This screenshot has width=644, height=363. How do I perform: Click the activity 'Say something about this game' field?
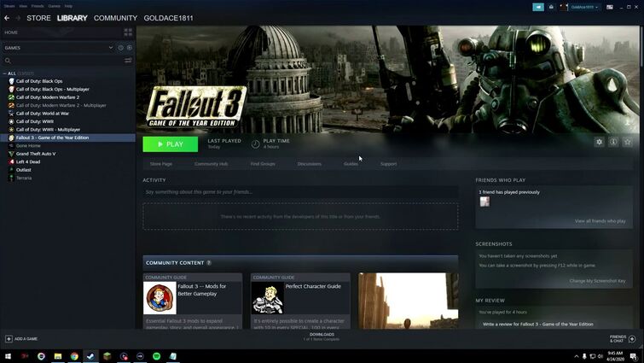click(x=300, y=192)
